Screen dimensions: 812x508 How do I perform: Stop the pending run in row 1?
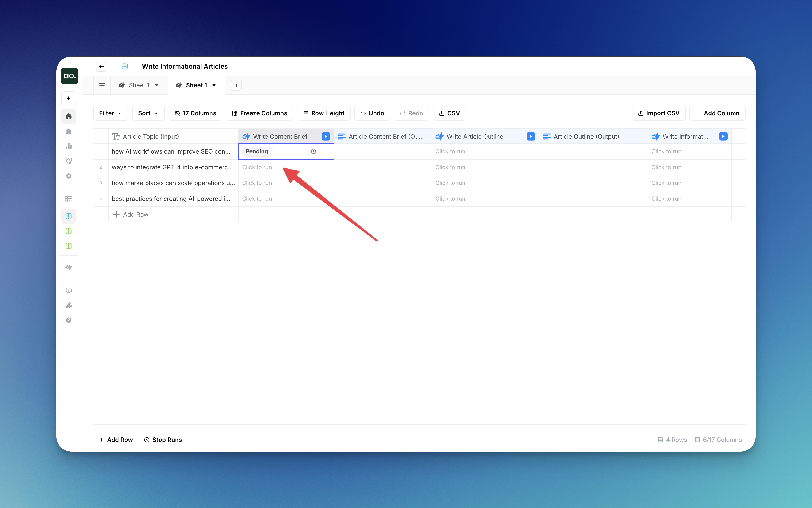click(313, 151)
